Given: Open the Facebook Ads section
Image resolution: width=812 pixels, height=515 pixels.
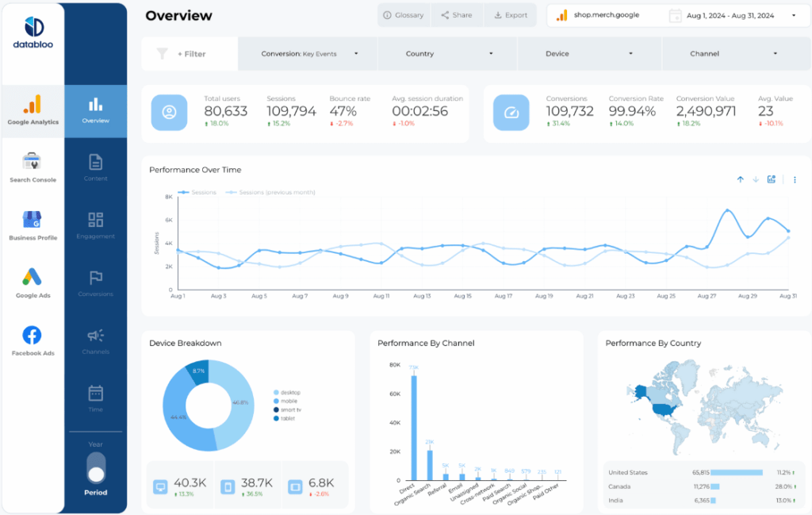Looking at the screenshot, I should click(33, 336).
